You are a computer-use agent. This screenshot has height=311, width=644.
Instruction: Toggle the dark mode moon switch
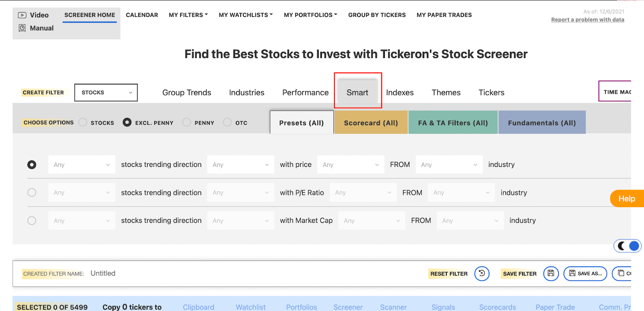click(x=627, y=246)
